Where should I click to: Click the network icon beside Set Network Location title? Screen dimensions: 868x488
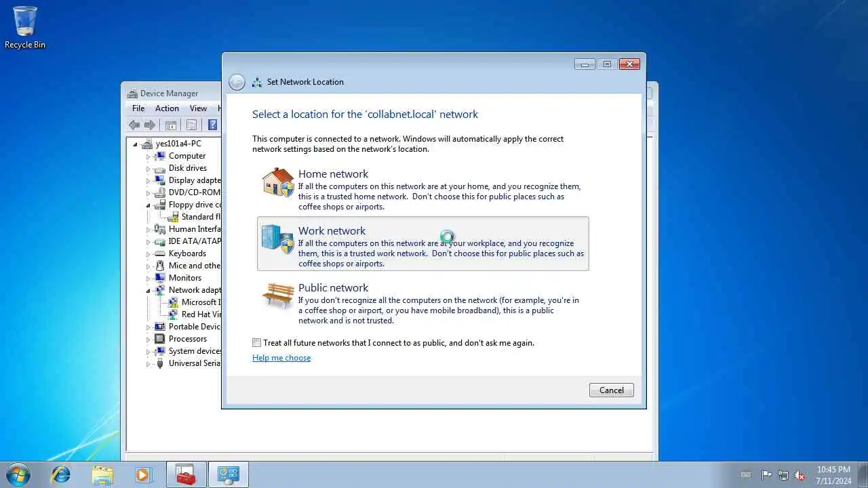tap(257, 82)
